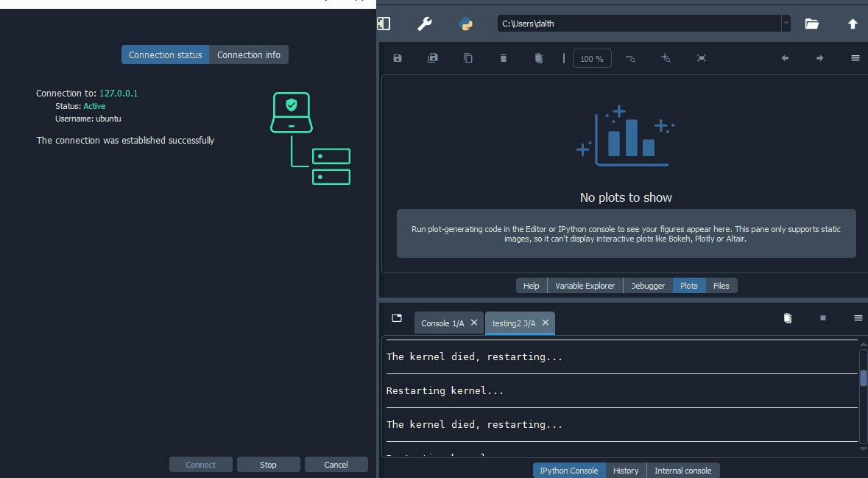
Task: Fit plot to the window
Action: coord(701,57)
